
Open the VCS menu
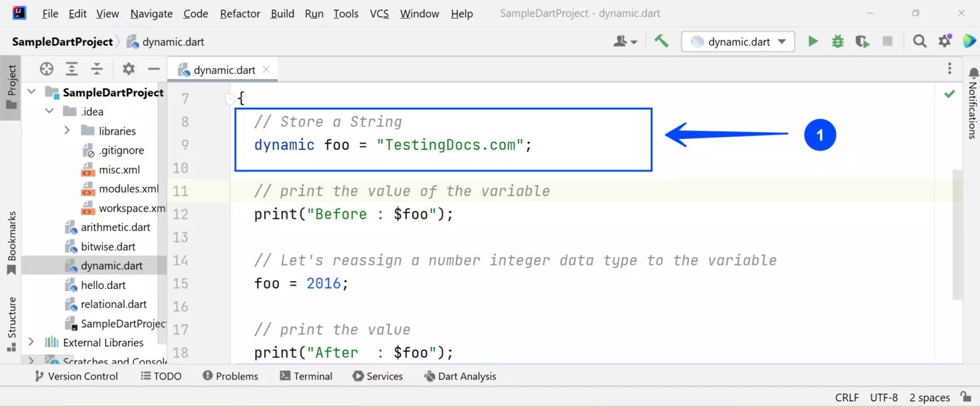(x=379, y=13)
